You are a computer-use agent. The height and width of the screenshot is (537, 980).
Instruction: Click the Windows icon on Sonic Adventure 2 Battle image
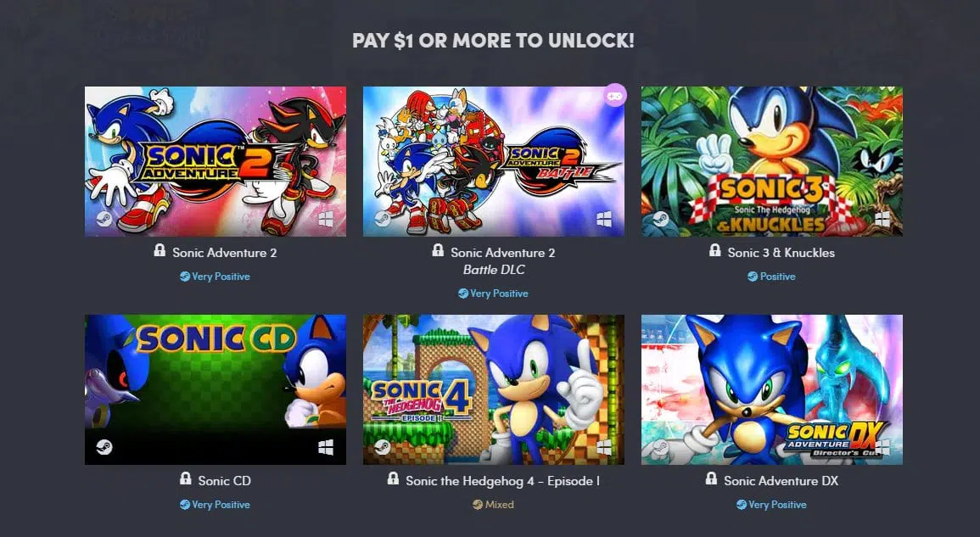604,219
